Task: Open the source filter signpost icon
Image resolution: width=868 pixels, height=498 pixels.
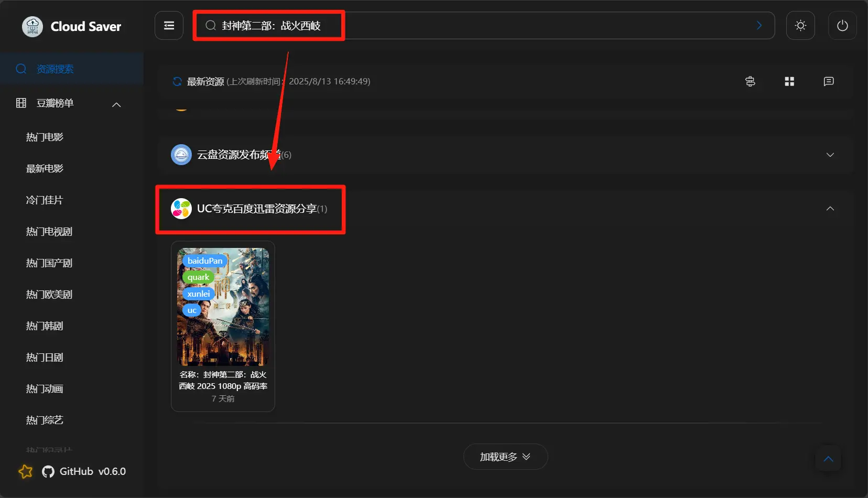Action: [x=750, y=81]
